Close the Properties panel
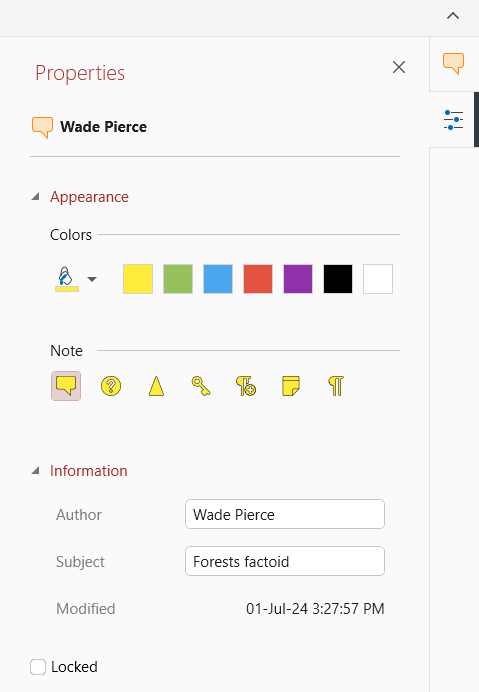This screenshot has width=479, height=692. coord(399,67)
